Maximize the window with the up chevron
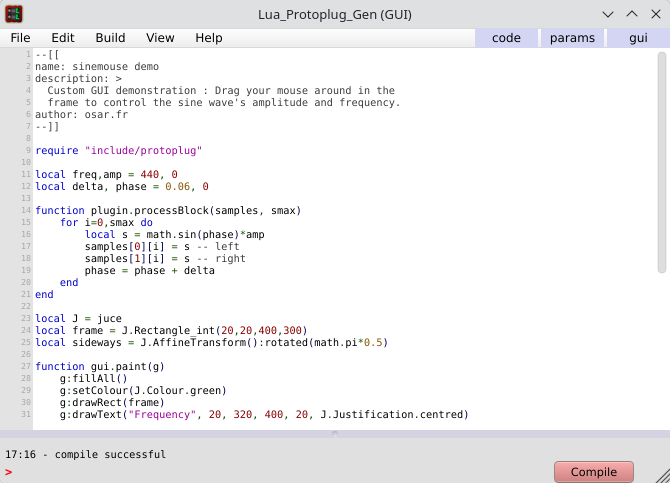 click(632, 15)
